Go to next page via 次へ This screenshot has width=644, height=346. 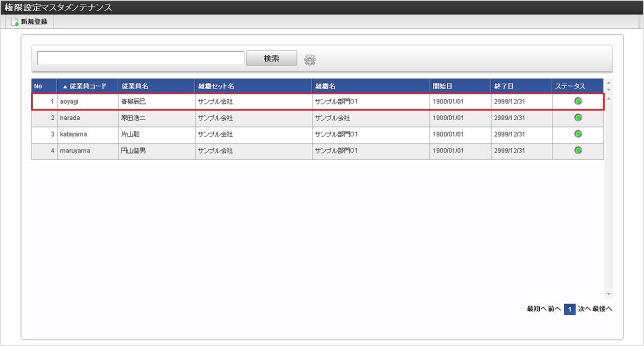585,309
